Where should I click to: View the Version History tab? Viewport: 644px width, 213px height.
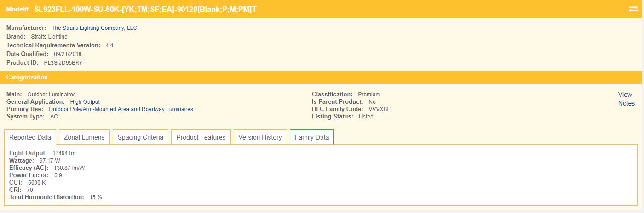260,137
